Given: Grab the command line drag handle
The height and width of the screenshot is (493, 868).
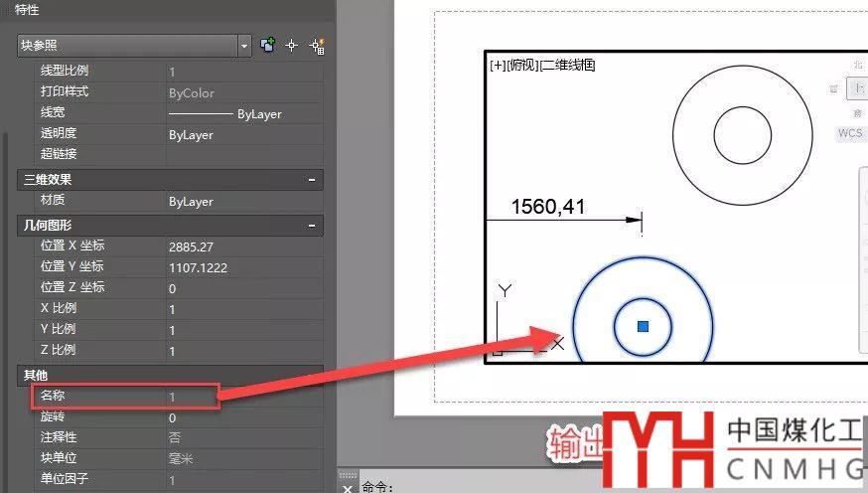Looking at the screenshot, I should [348, 475].
